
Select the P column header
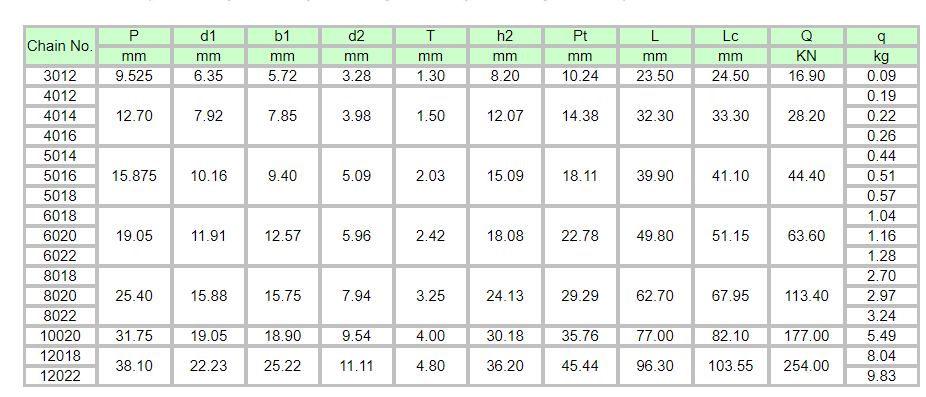pyautogui.click(x=135, y=36)
